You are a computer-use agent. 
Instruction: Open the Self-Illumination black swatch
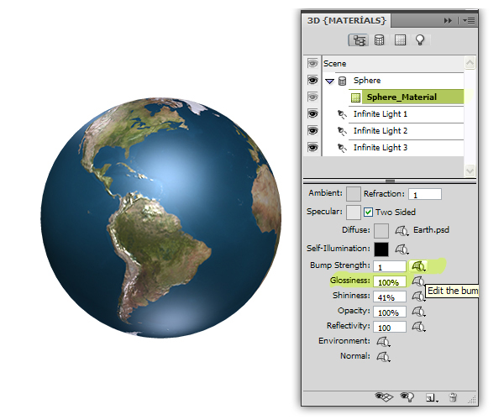click(x=381, y=249)
